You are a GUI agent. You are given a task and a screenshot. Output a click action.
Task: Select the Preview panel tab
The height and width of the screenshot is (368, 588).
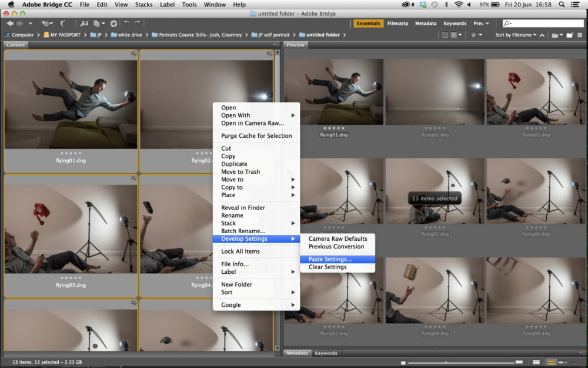point(296,45)
